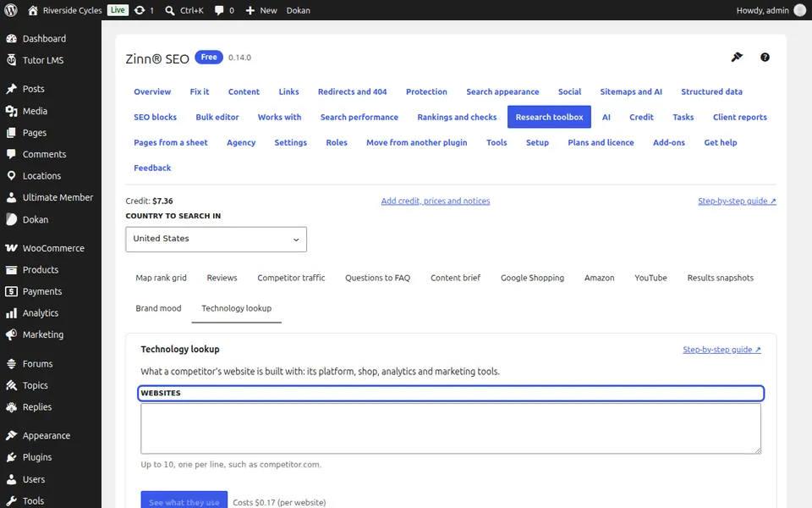Viewport: 812px width, 508px height.
Task: Select the Technology lookup sub-tab
Action: tap(236, 308)
